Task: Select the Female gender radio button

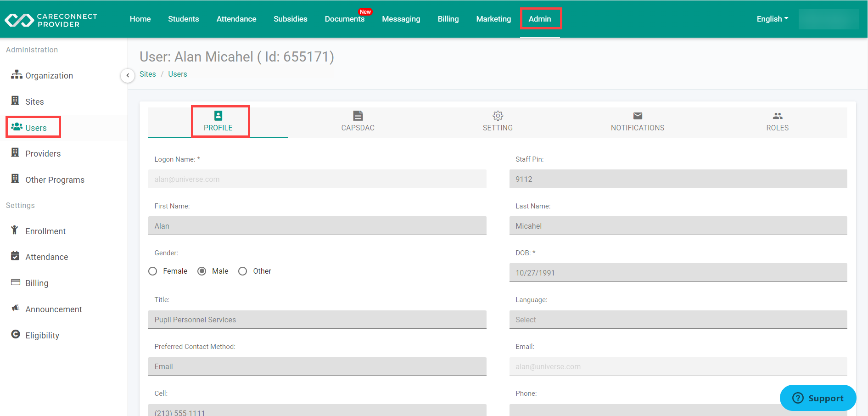Action: 153,271
